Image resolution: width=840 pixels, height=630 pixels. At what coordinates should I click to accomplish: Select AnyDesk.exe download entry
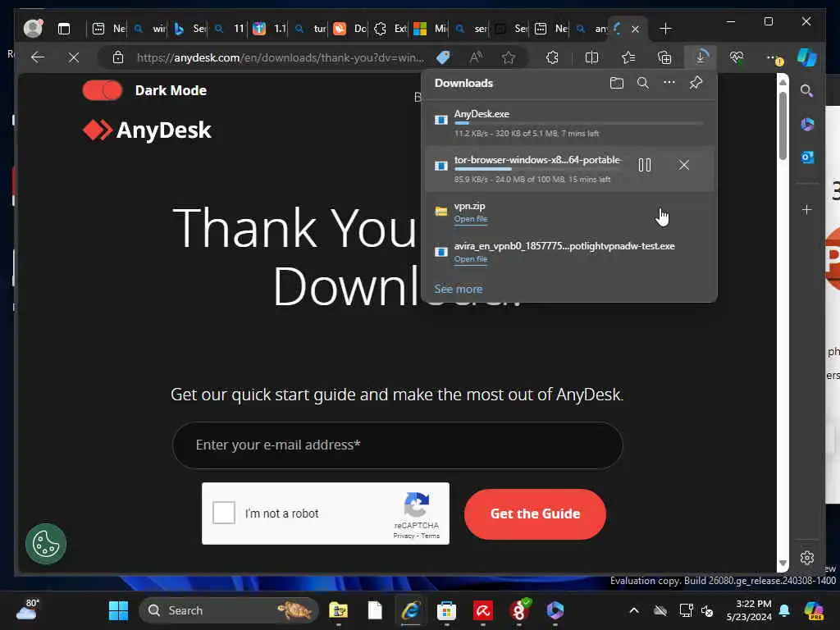click(x=569, y=123)
